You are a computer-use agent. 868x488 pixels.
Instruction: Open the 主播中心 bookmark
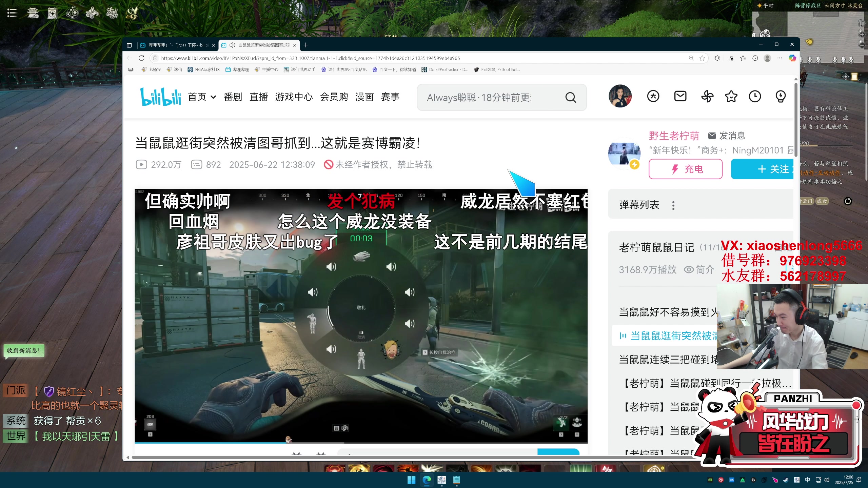[x=266, y=69]
